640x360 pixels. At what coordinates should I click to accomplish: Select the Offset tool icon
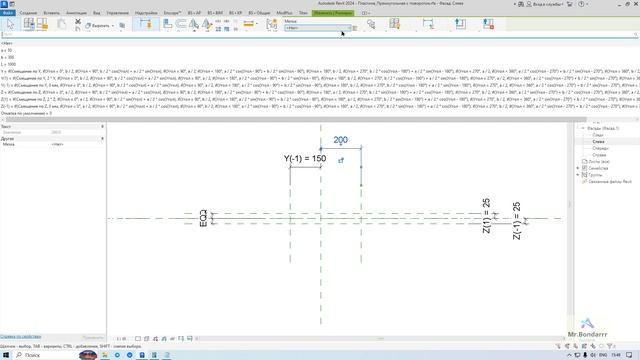tap(181, 24)
